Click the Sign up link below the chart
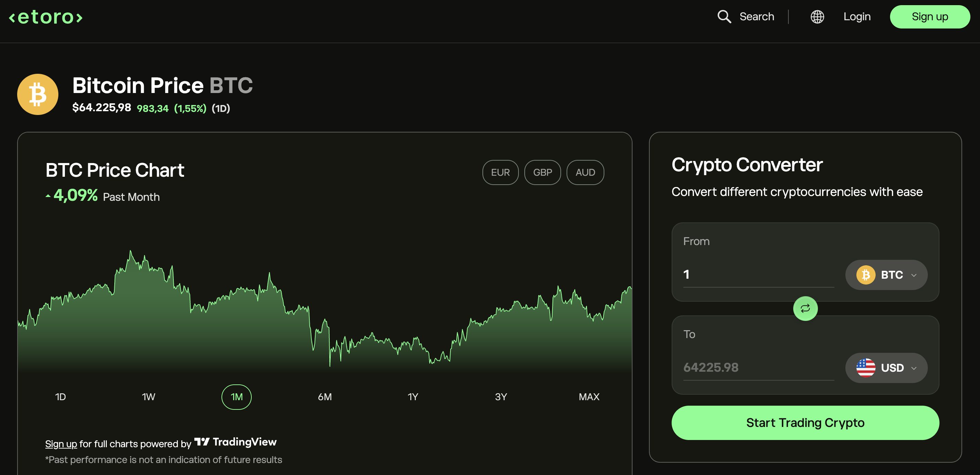The image size is (980, 475). click(61, 444)
